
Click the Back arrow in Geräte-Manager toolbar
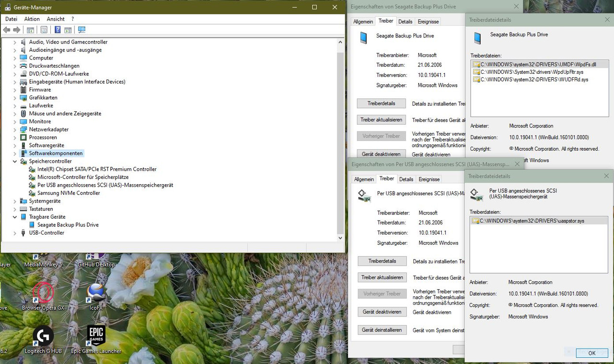pyautogui.click(x=7, y=30)
